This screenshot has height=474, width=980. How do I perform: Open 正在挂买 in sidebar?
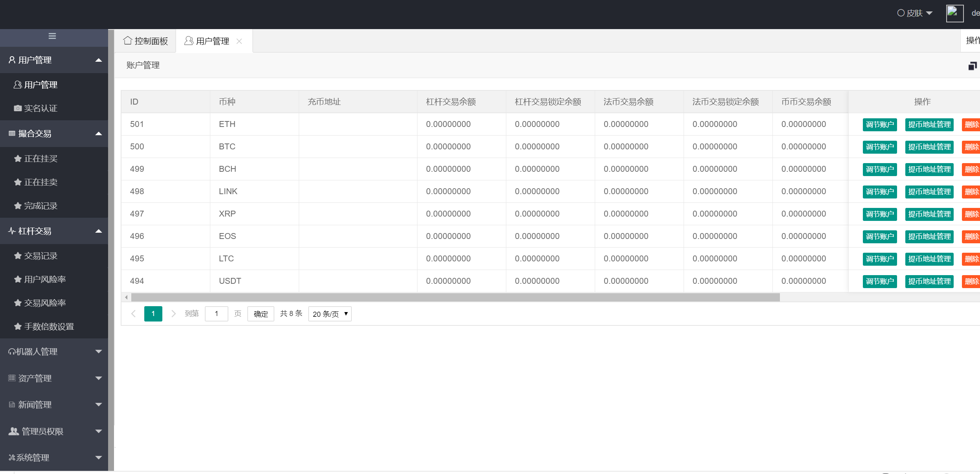(x=54, y=159)
